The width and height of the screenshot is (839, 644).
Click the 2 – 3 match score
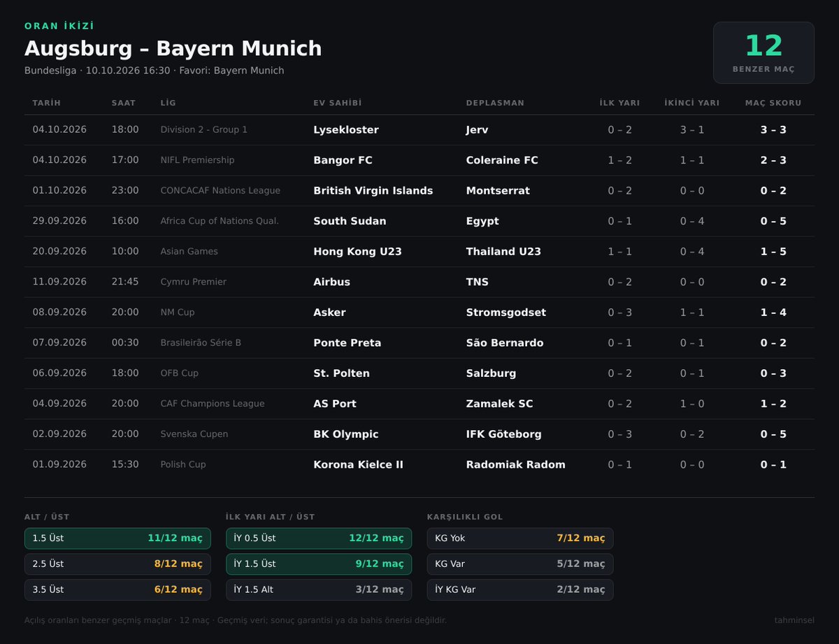pyautogui.click(x=773, y=160)
